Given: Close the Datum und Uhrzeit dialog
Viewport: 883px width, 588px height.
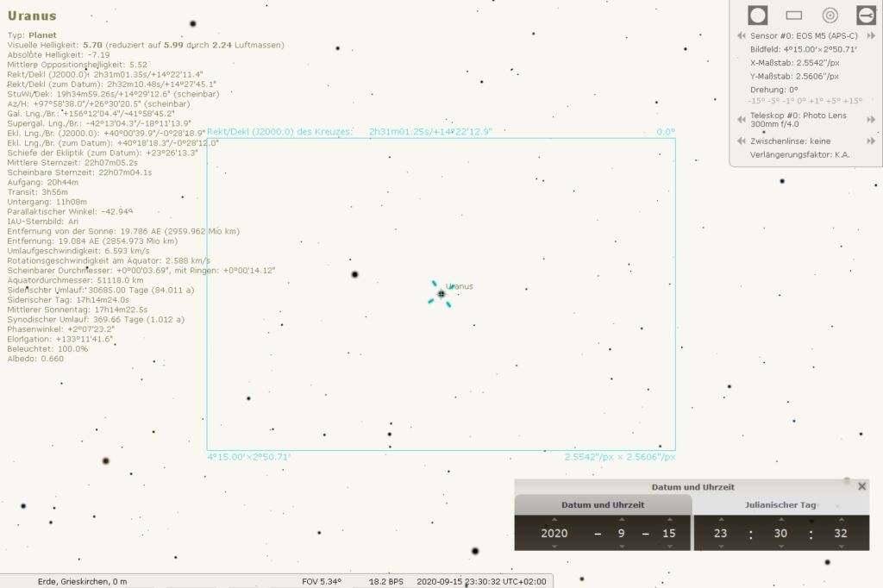Looking at the screenshot, I should pos(861,486).
